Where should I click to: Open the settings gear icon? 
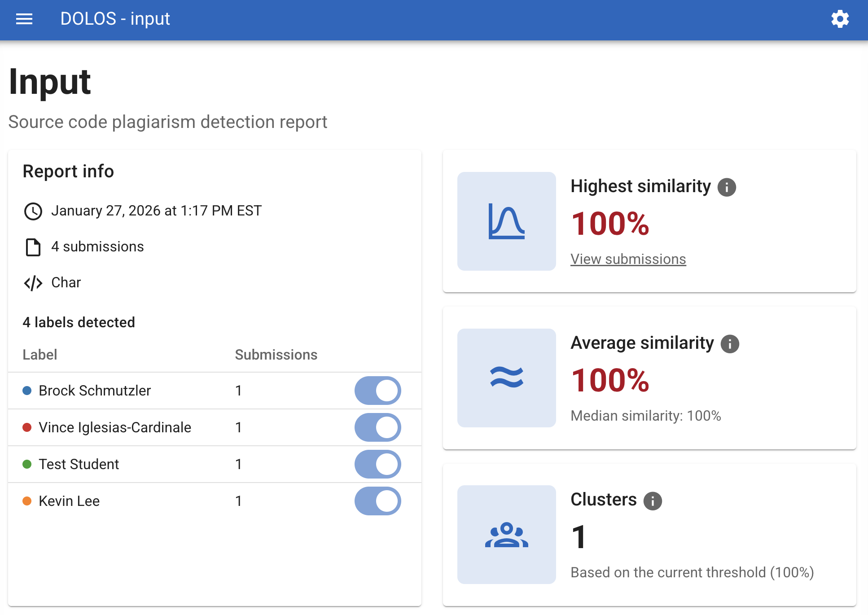coord(840,19)
